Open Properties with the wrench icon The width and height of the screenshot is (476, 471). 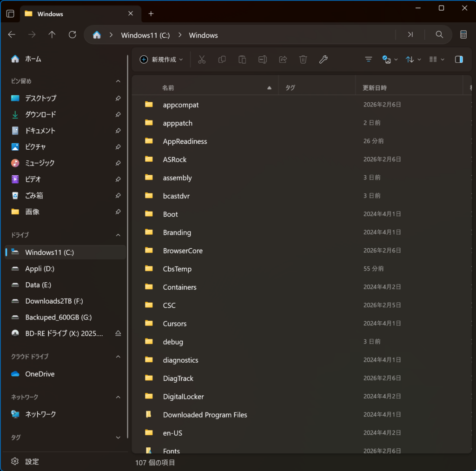click(x=323, y=60)
